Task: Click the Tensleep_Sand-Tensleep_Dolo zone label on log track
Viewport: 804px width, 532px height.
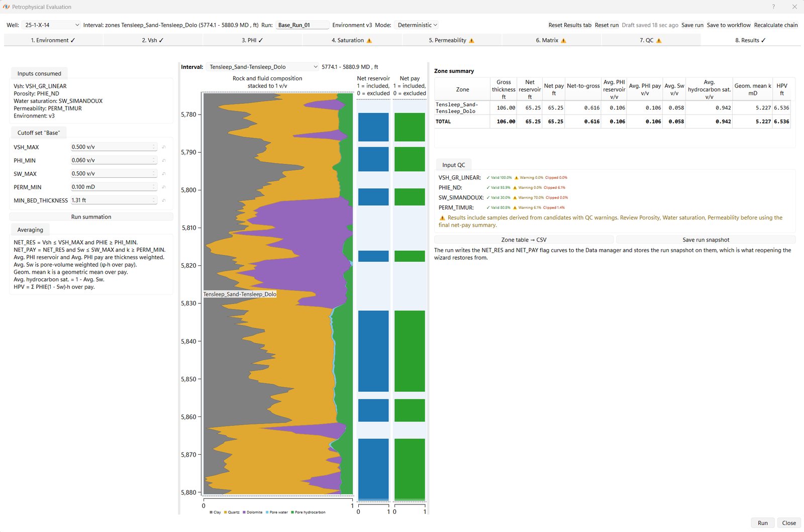Action: 240,294
